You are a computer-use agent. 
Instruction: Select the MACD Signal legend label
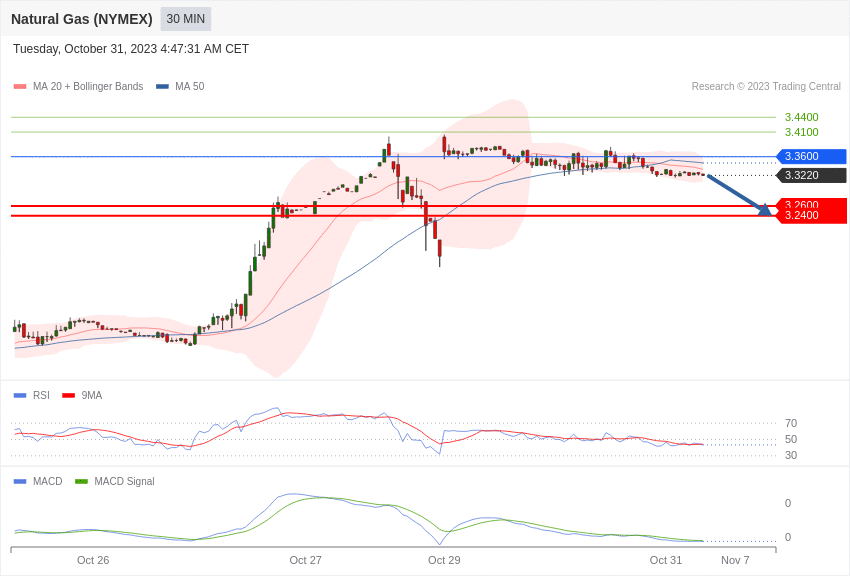124,481
